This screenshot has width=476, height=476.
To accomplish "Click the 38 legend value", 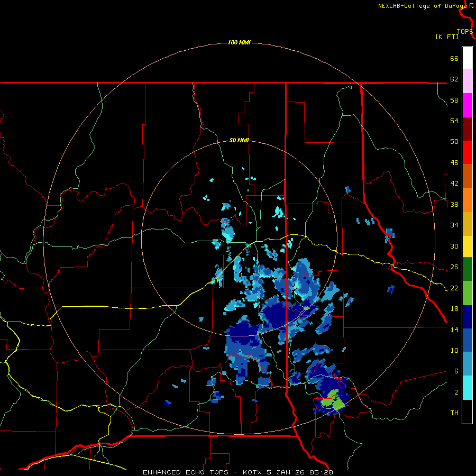I will [454, 204].
